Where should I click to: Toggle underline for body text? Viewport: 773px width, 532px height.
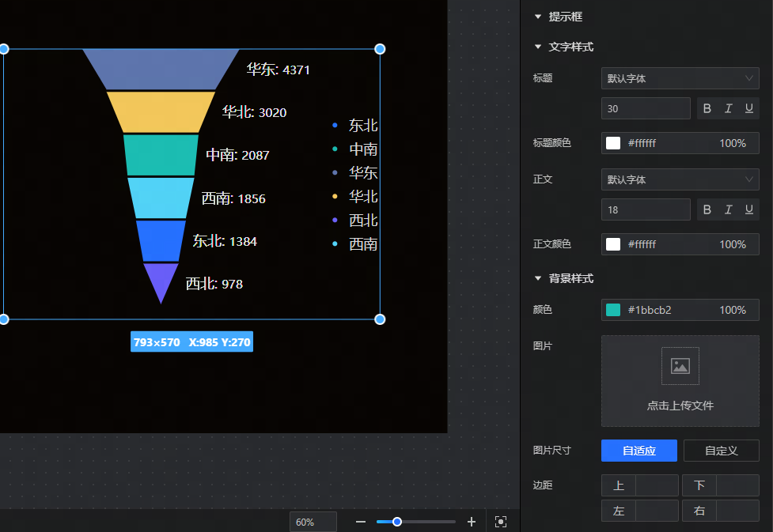748,209
